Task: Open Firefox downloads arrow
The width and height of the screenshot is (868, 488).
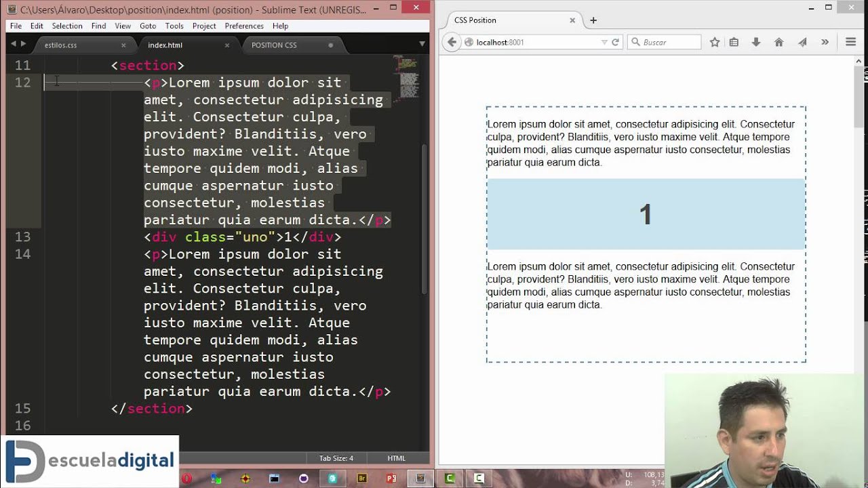Action: [756, 42]
